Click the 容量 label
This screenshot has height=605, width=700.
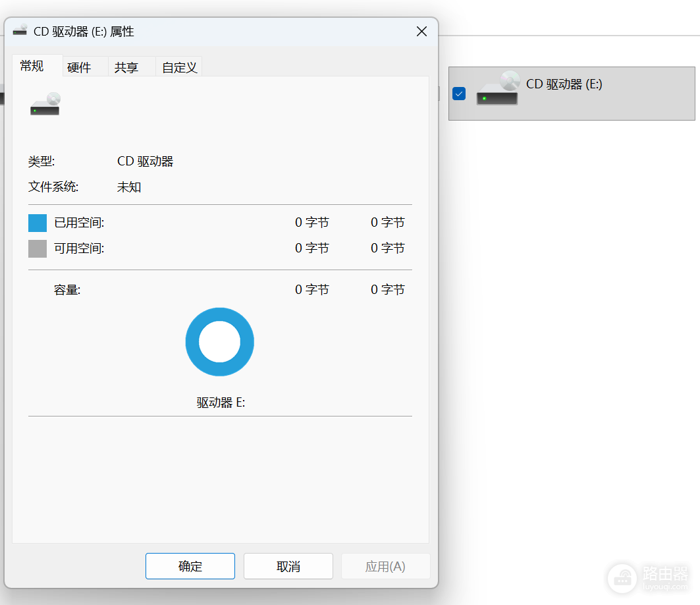tap(67, 290)
